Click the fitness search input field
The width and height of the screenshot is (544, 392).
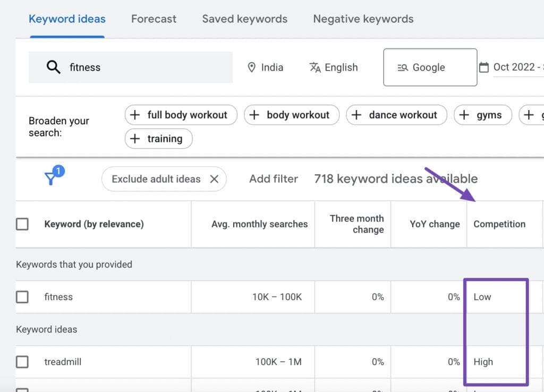click(x=133, y=67)
